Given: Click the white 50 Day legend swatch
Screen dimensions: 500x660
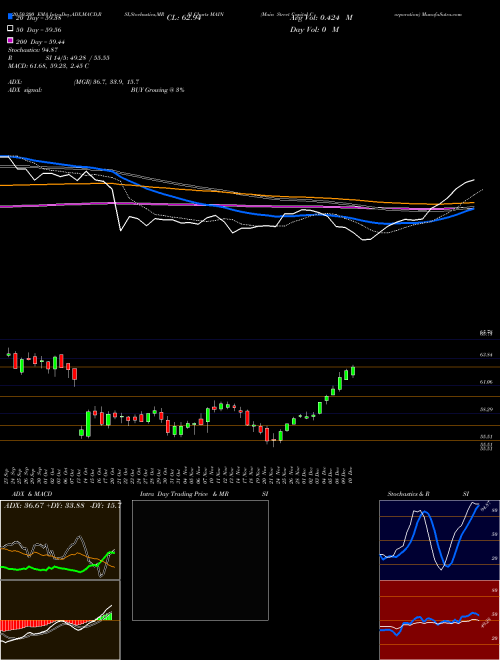Looking at the screenshot, I should (x=11, y=29).
